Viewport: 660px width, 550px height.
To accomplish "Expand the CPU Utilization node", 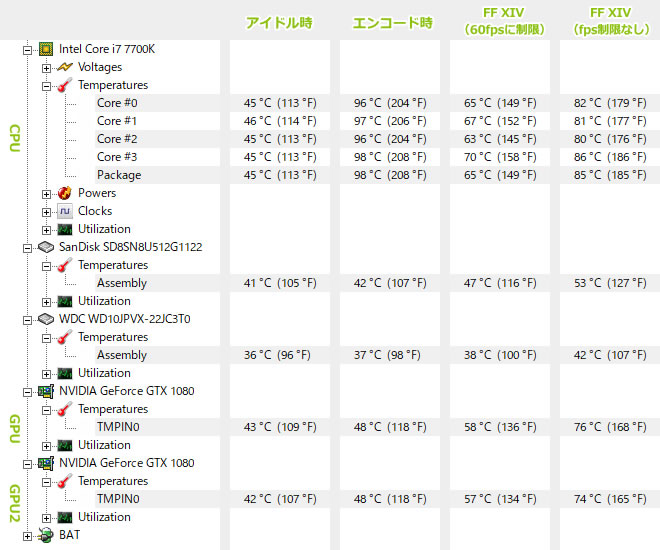I will pyautogui.click(x=46, y=230).
